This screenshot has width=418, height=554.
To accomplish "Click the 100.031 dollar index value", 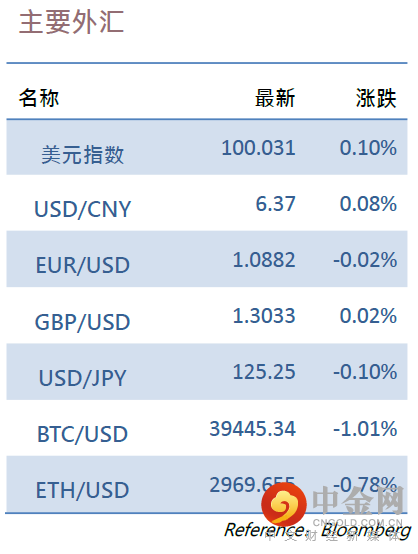I will click(258, 148).
